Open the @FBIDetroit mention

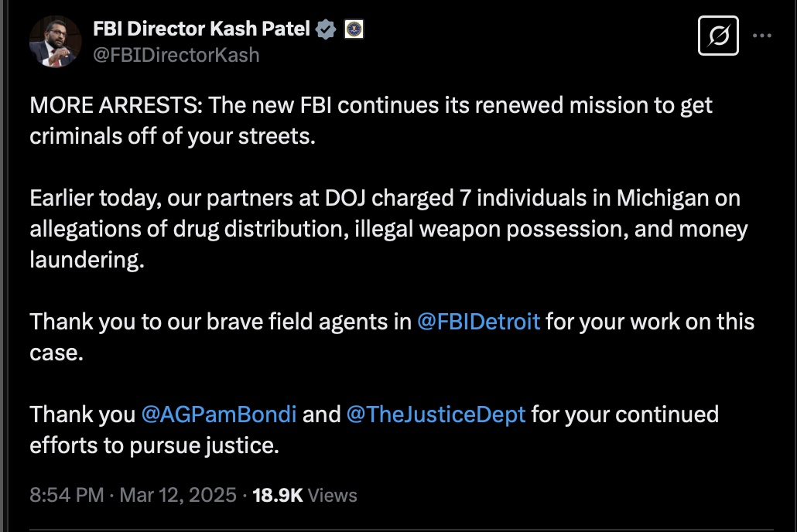pos(478,322)
